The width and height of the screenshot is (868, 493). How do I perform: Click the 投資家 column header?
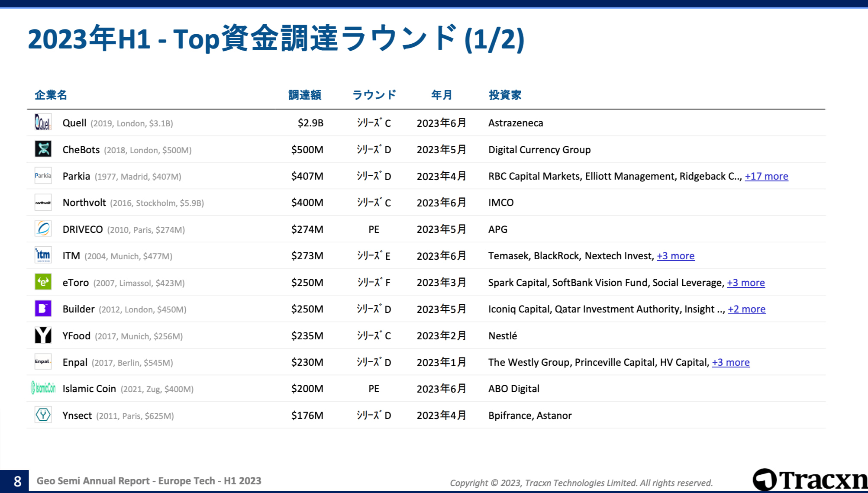(505, 95)
